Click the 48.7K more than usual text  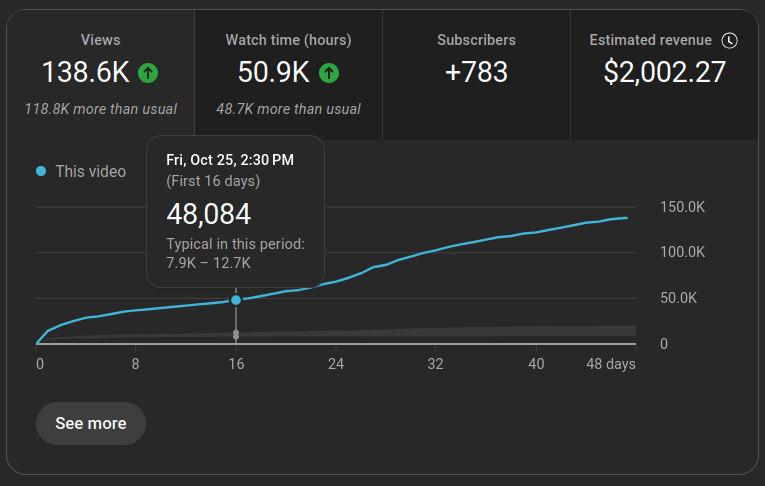tap(288, 109)
